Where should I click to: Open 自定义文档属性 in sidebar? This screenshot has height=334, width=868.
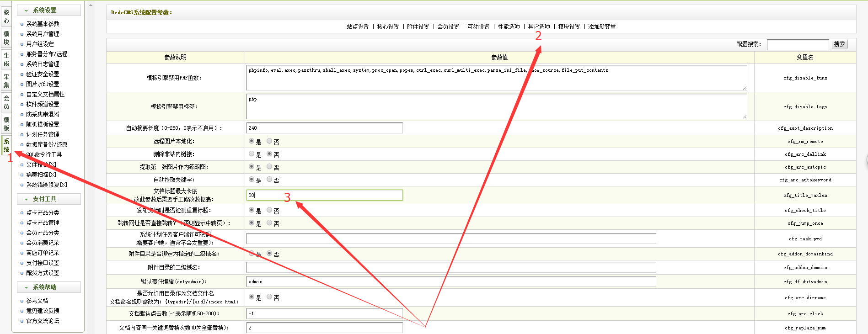(45, 94)
